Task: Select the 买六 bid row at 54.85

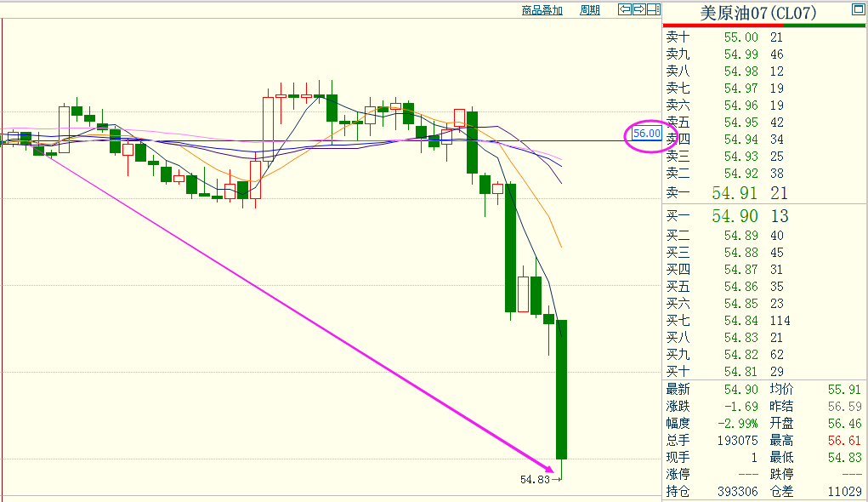Action: coord(764,304)
